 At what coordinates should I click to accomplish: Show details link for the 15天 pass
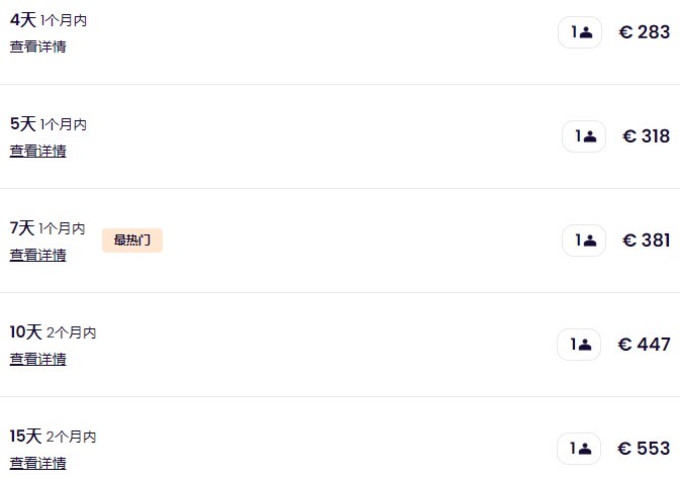coord(38,463)
